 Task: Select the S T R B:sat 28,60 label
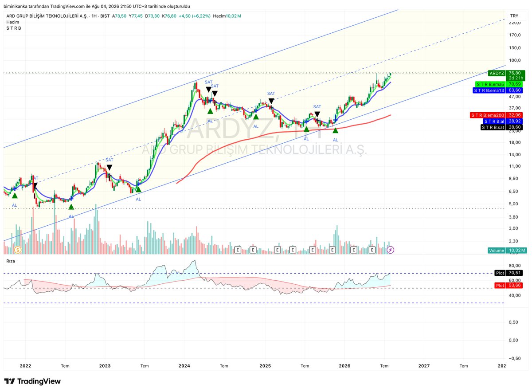point(503,127)
